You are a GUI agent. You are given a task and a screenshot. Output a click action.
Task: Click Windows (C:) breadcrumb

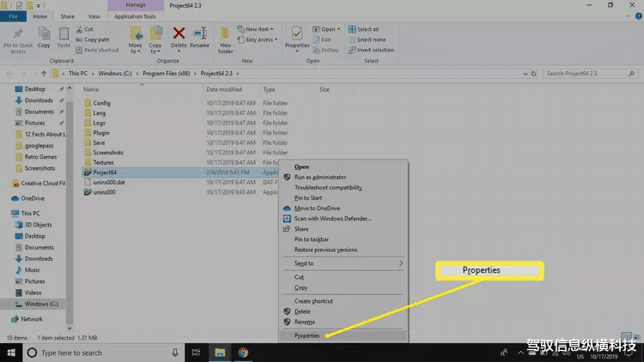click(114, 74)
